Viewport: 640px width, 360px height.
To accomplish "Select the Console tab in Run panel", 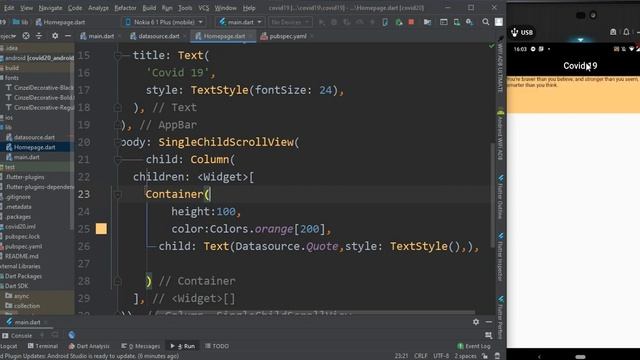I will click(x=17, y=336).
